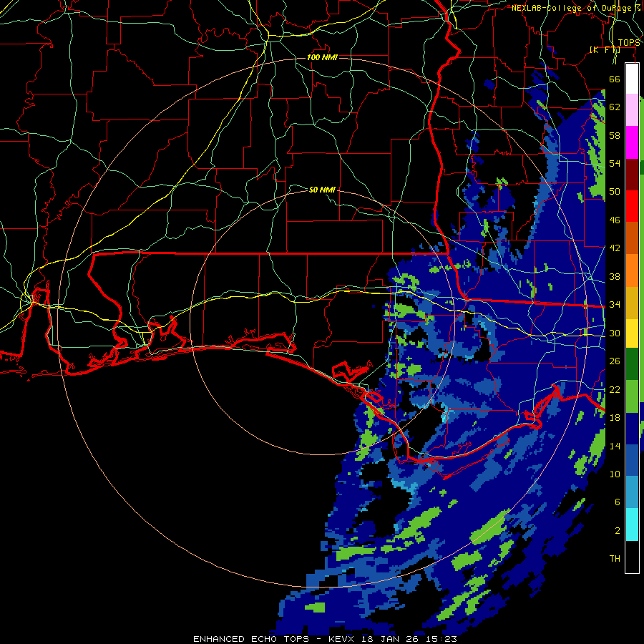
Task: Click legend value "22"
Action: (x=615, y=389)
